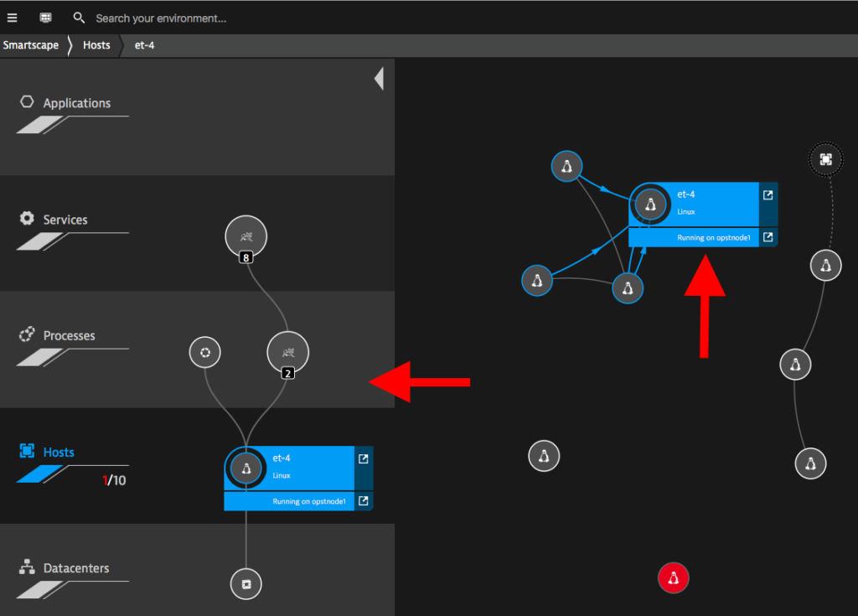The image size is (858, 616).
Task: Open opstnode1 link icon in map card
Action: click(768, 236)
